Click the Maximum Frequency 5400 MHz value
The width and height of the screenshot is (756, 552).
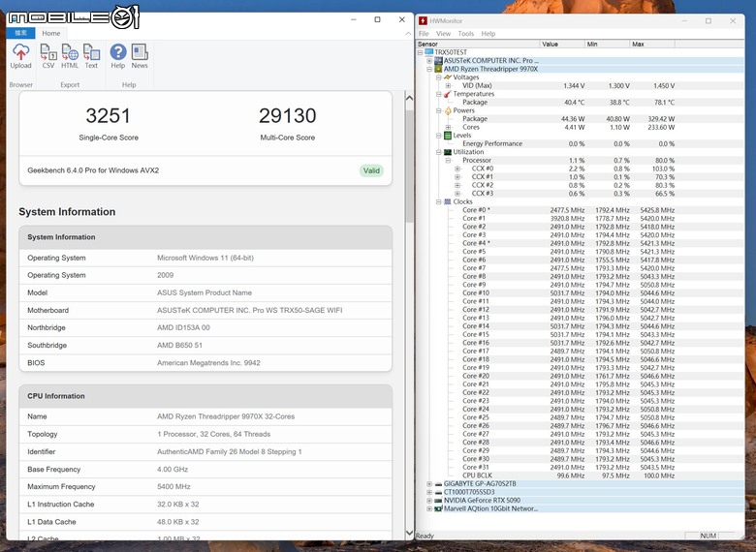pos(173,486)
